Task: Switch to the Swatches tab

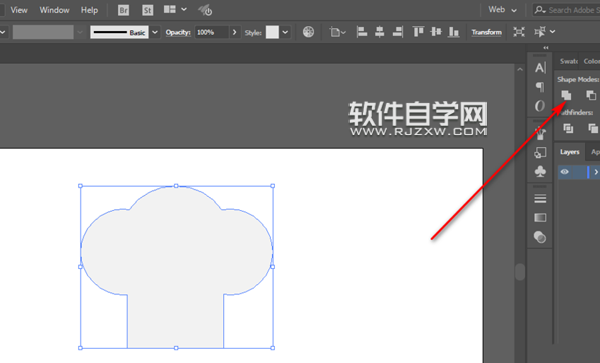Action: (x=568, y=61)
